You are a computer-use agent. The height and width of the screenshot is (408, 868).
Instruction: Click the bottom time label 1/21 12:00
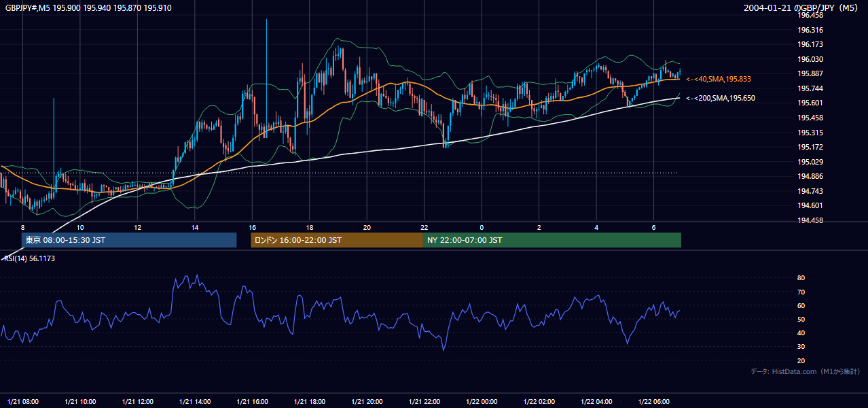tap(137, 402)
